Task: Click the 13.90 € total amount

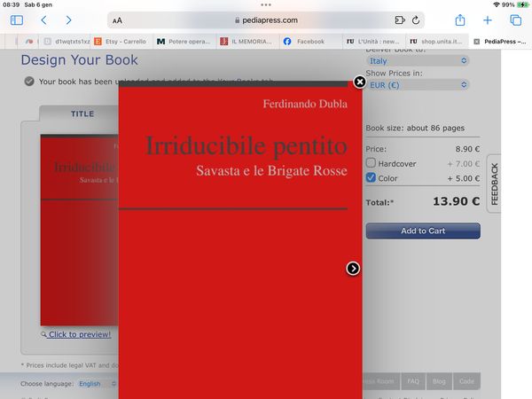Action: pyautogui.click(x=456, y=201)
